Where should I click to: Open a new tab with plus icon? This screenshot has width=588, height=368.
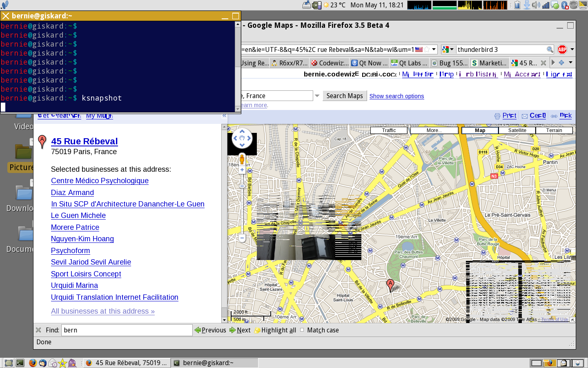561,63
